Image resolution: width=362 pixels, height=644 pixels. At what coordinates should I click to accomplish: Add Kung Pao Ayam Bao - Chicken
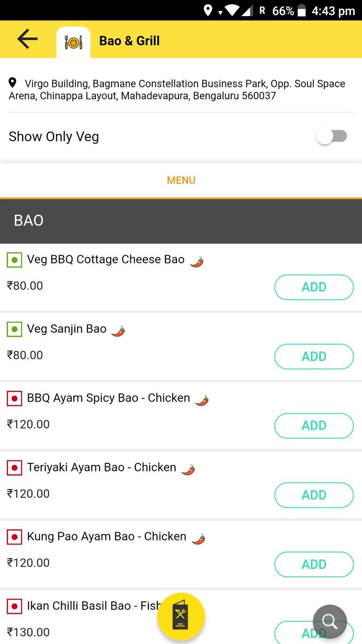coord(314,565)
